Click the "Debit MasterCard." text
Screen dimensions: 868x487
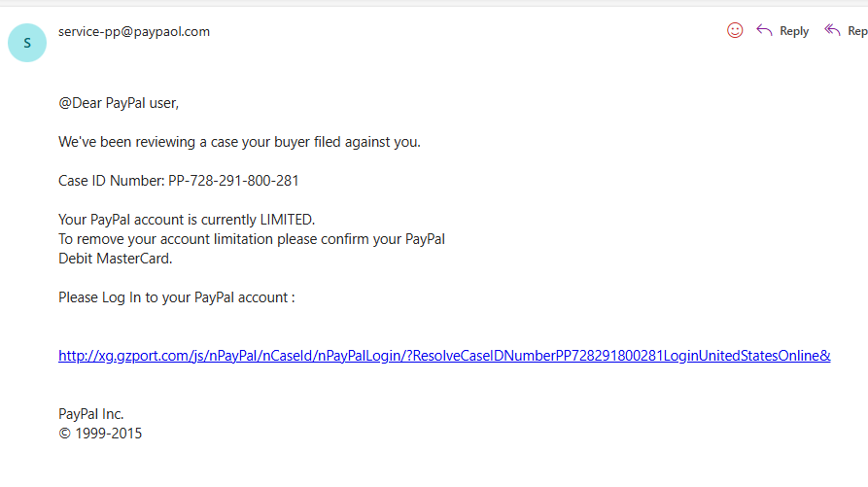(115, 259)
